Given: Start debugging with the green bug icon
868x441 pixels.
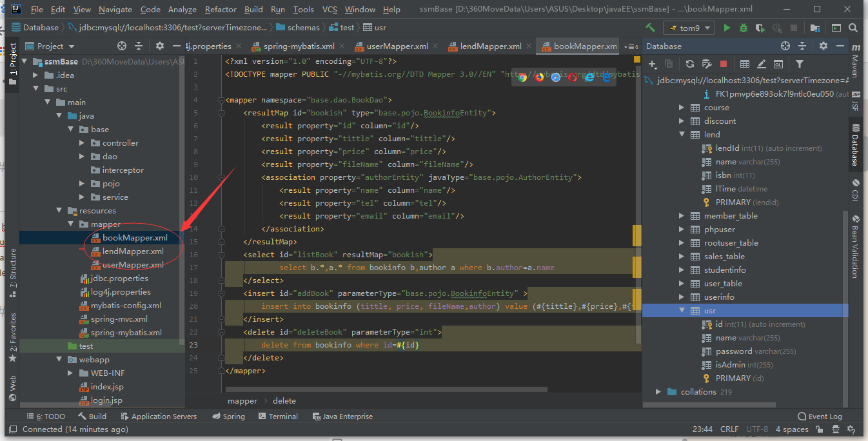Looking at the screenshot, I should (744, 28).
